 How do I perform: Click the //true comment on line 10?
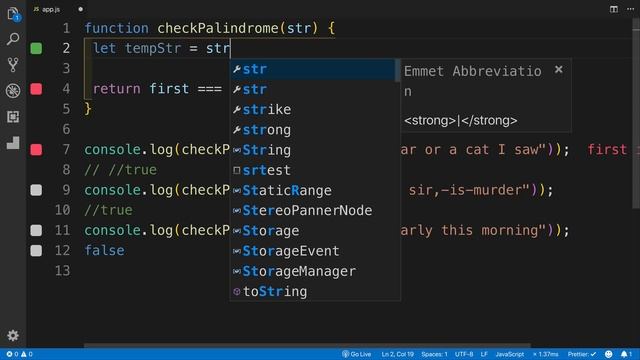coord(108,210)
